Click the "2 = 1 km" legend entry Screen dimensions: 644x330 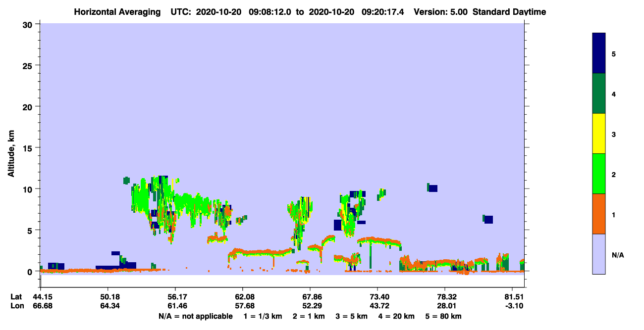(x=309, y=316)
